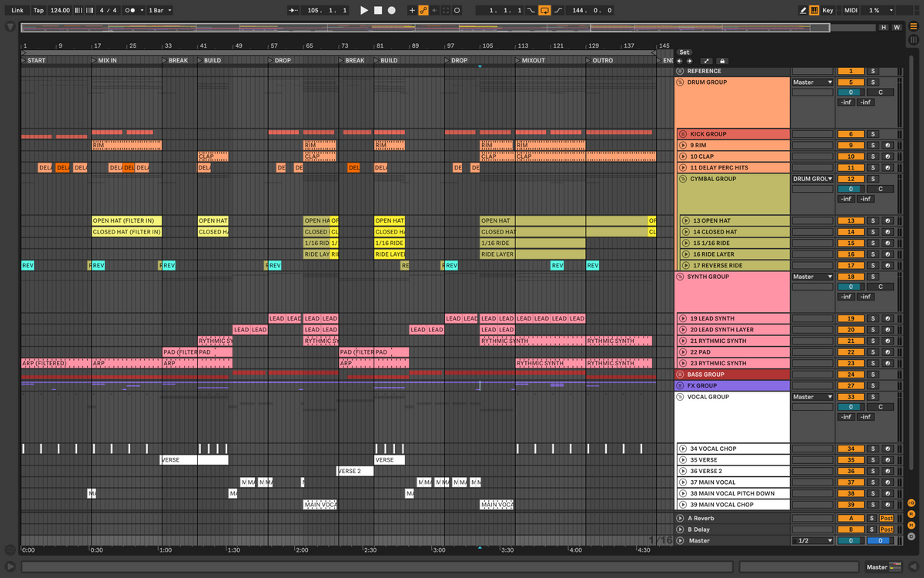The width and height of the screenshot is (924, 578).
Task: Click the 124.00 tempo field
Action: (x=59, y=11)
